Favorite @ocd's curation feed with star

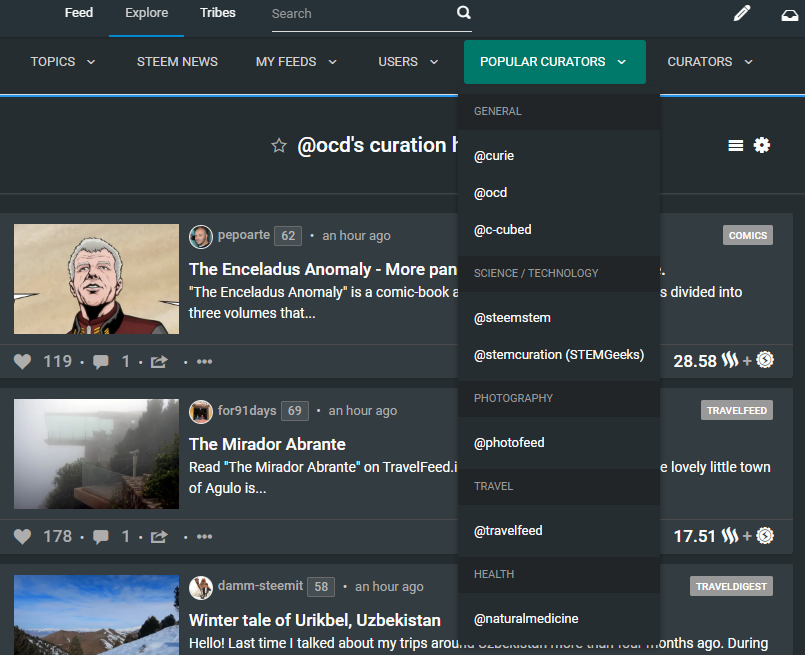279,146
